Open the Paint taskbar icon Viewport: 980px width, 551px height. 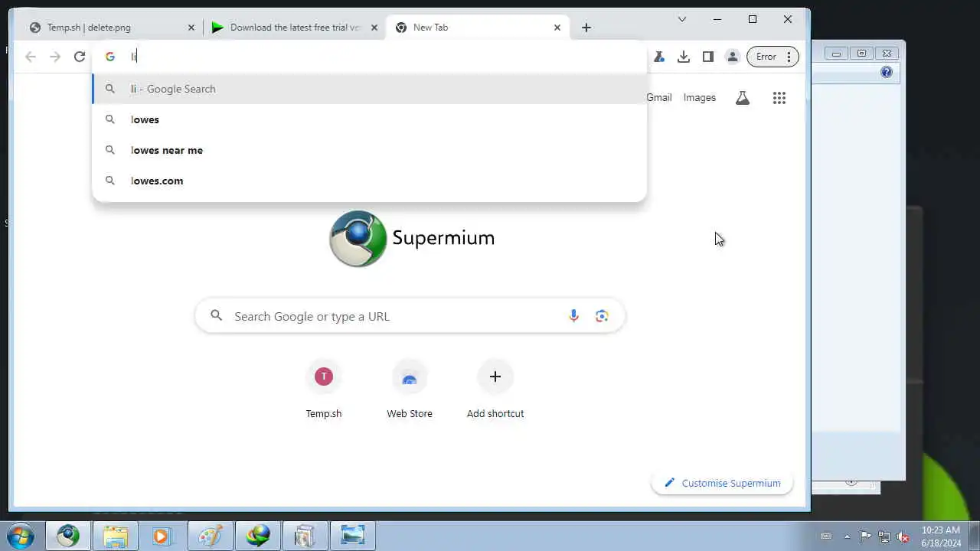pyautogui.click(x=210, y=536)
